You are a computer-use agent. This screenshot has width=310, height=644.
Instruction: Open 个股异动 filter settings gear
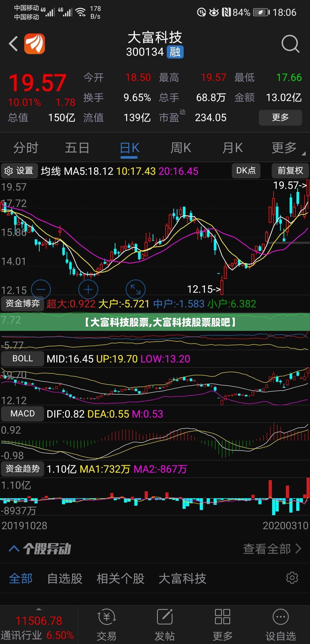pos(292,578)
